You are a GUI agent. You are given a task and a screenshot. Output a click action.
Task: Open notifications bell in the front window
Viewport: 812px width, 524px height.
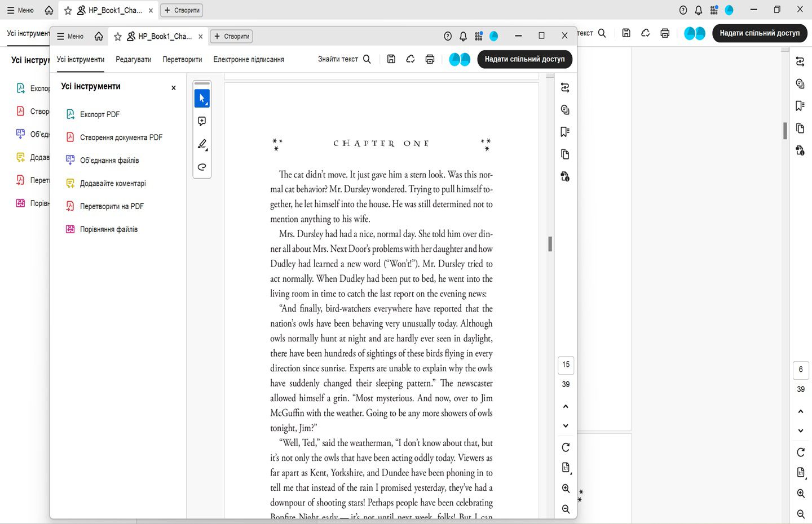click(463, 36)
